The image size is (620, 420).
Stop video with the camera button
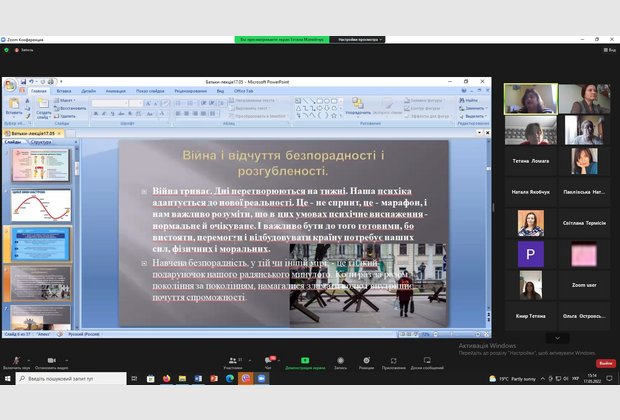(53, 358)
